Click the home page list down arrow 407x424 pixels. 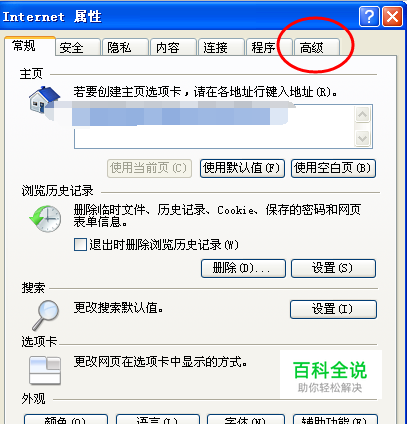coord(362,138)
